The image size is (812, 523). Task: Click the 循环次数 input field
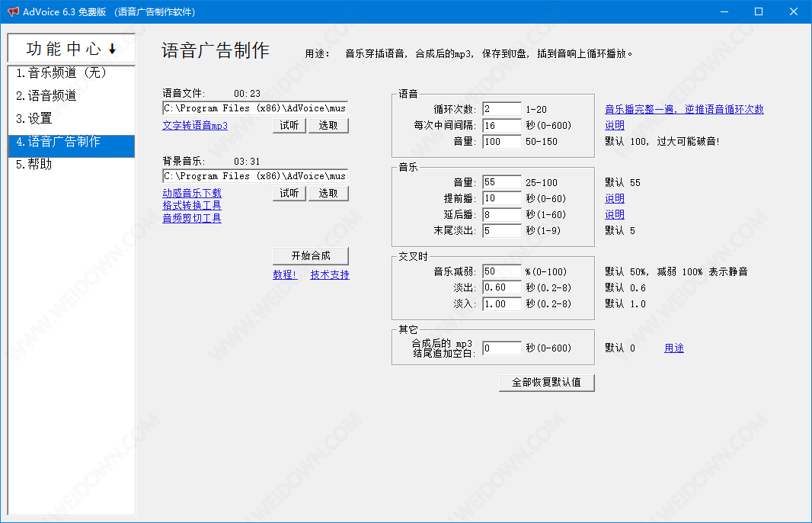[x=502, y=109]
